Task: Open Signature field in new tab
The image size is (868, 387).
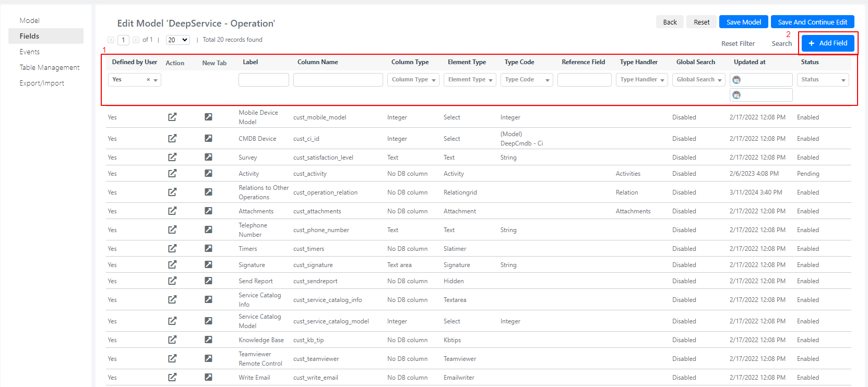Action: pos(208,264)
